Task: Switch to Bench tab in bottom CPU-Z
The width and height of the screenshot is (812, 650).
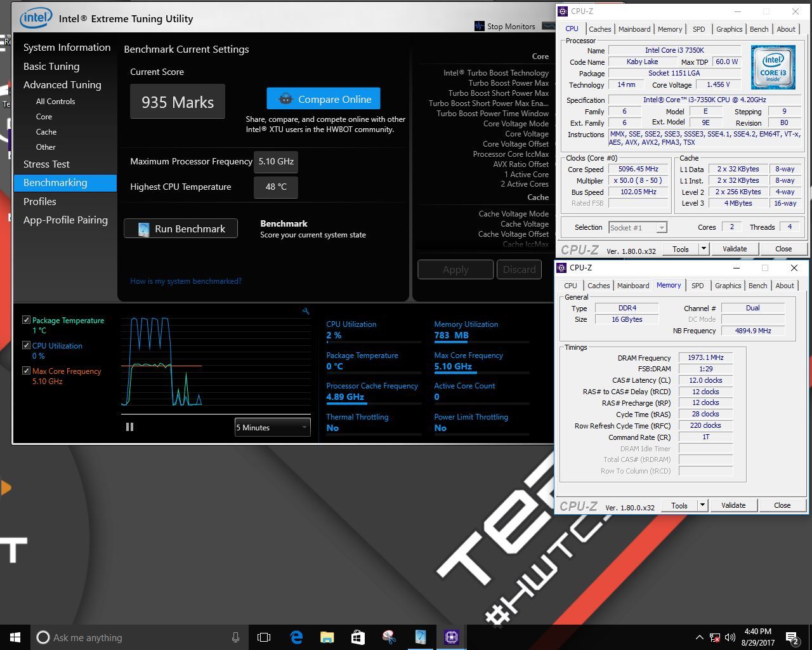Action: click(x=757, y=286)
